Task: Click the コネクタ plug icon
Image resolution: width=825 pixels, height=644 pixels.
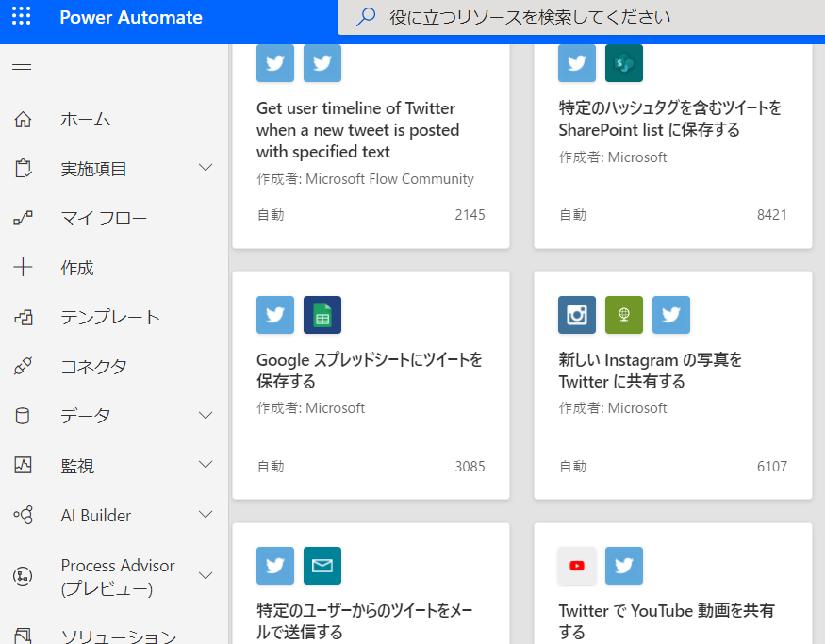Action: (x=23, y=366)
